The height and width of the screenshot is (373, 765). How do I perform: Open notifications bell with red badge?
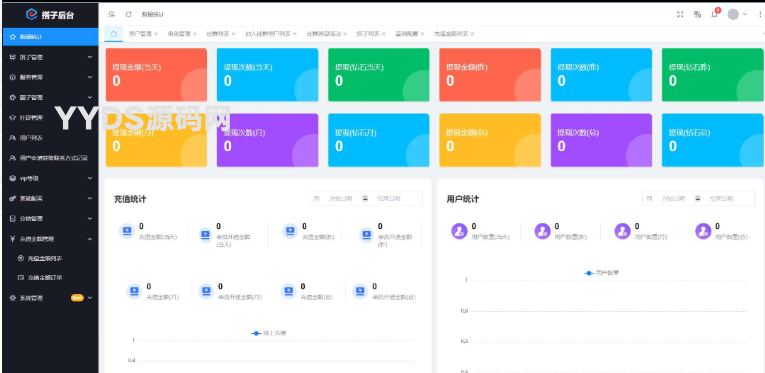715,14
